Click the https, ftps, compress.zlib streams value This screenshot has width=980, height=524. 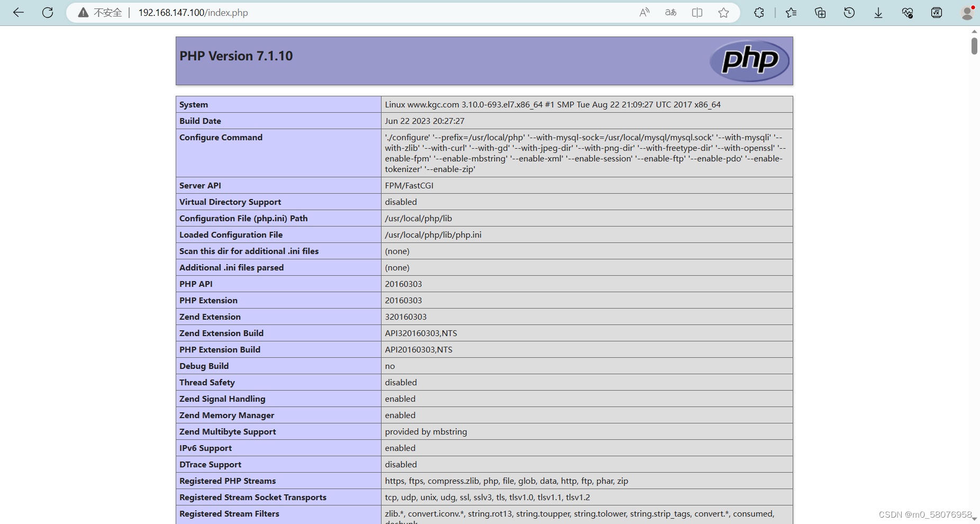pyautogui.click(x=506, y=481)
